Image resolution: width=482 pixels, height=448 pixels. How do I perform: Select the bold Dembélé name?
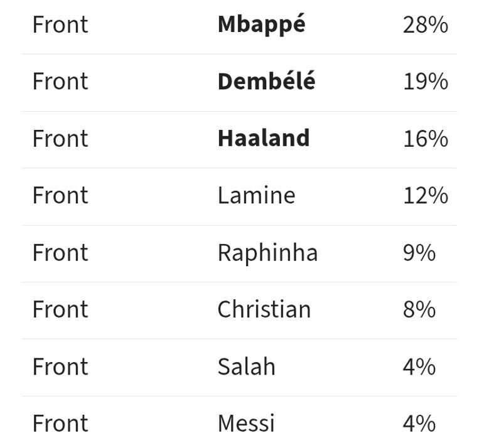point(266,82)
